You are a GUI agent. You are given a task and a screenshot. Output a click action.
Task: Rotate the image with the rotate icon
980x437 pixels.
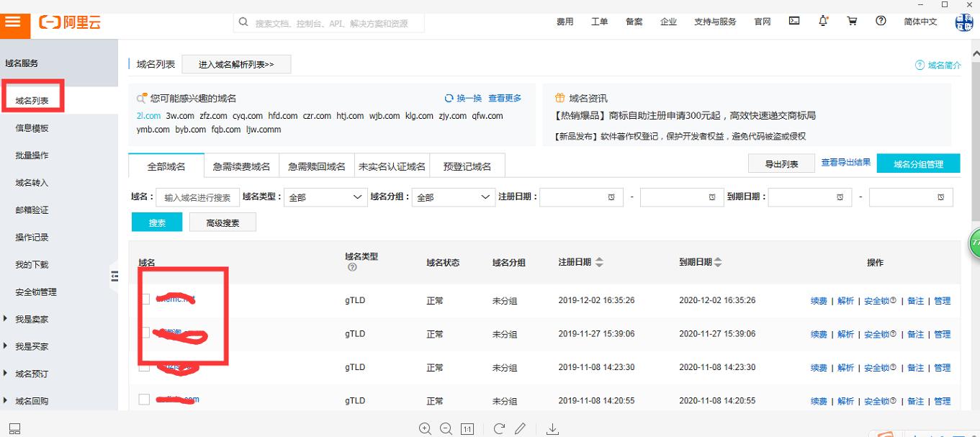[499, 429]
